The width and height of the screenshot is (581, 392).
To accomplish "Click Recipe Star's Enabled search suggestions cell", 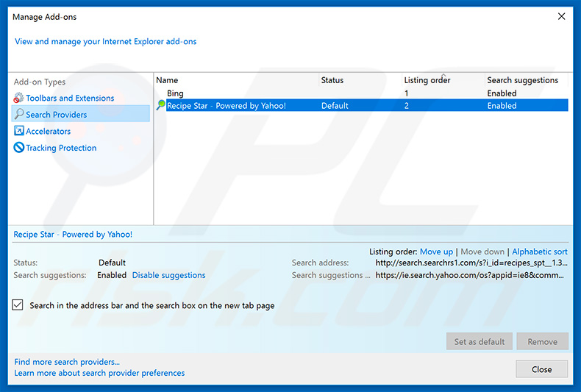I will click(x=502, y=106).
